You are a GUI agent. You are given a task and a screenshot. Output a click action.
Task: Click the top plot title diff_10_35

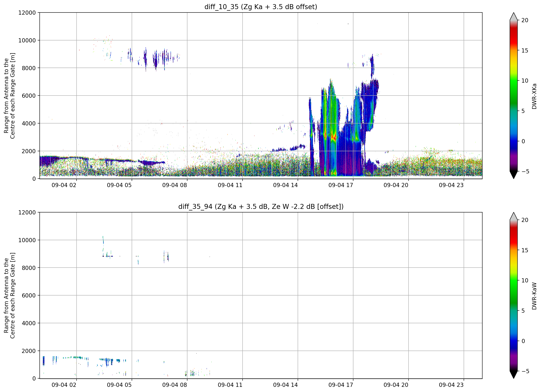point(261,7)
